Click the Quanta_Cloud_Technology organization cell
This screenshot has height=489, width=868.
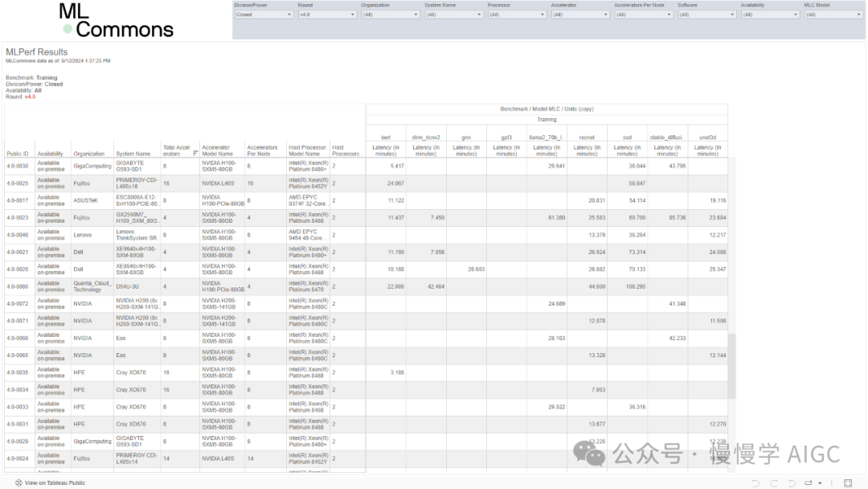click(92, 286)
